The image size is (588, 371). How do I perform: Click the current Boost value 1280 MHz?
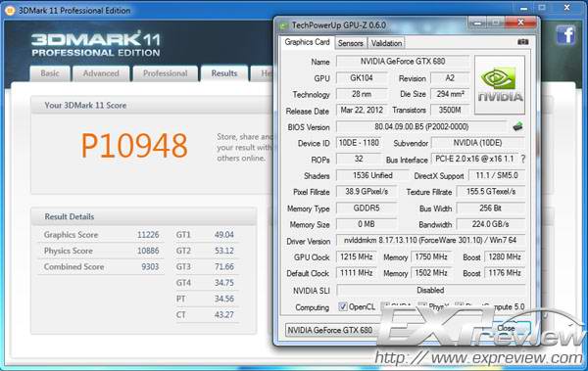pos(505,256)
